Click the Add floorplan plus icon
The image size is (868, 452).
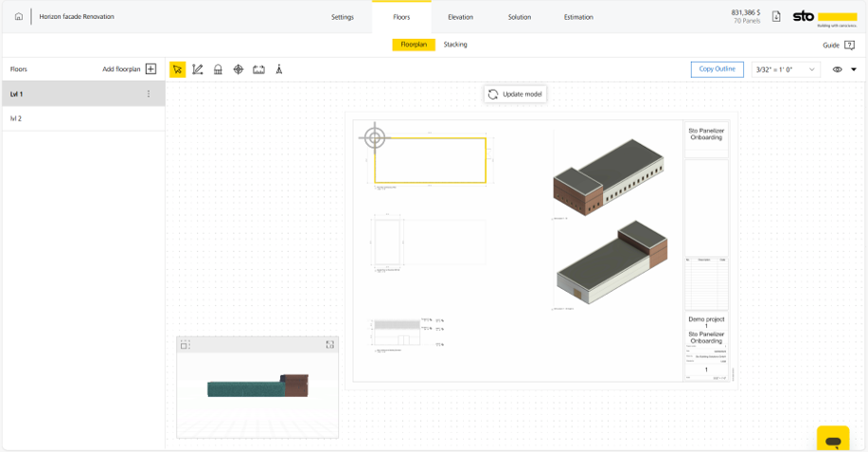[x=151, y=68]
